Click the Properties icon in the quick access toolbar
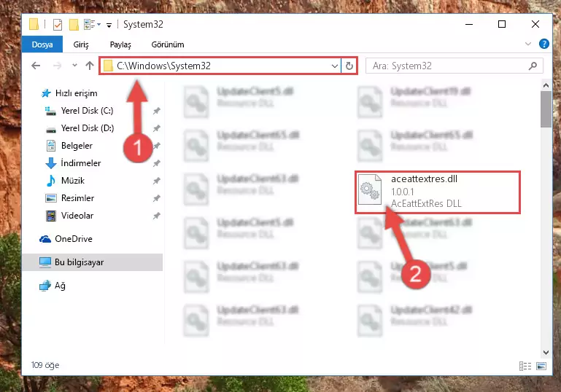The width and height of the screenshot is (561, 392). (x=57, y=24)
